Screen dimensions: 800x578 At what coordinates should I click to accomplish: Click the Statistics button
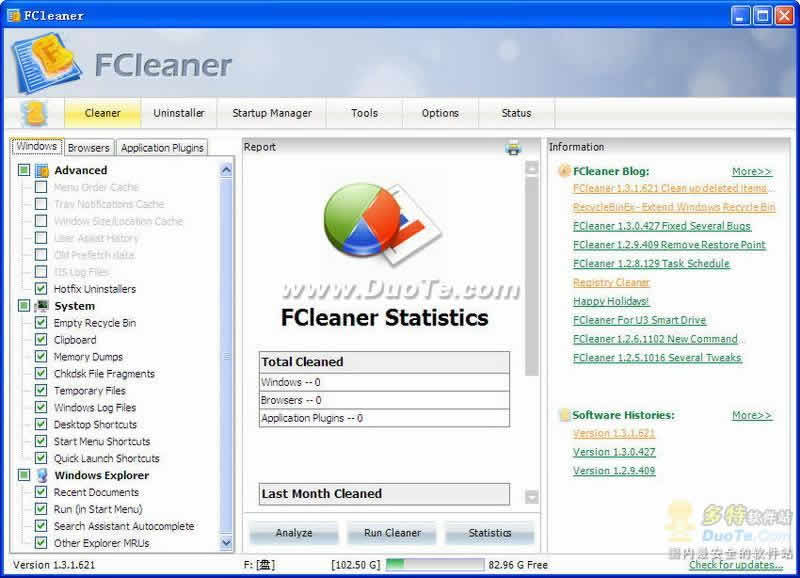(490, 533)
